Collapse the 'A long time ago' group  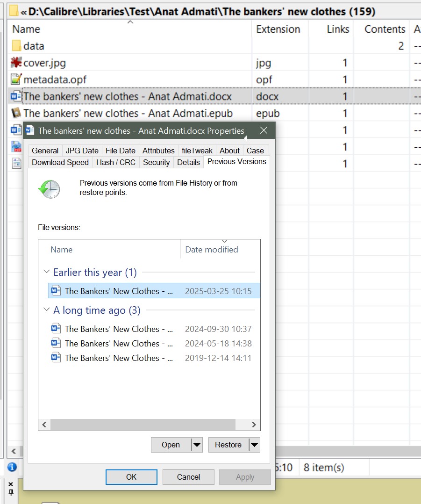tap(47, 310)
